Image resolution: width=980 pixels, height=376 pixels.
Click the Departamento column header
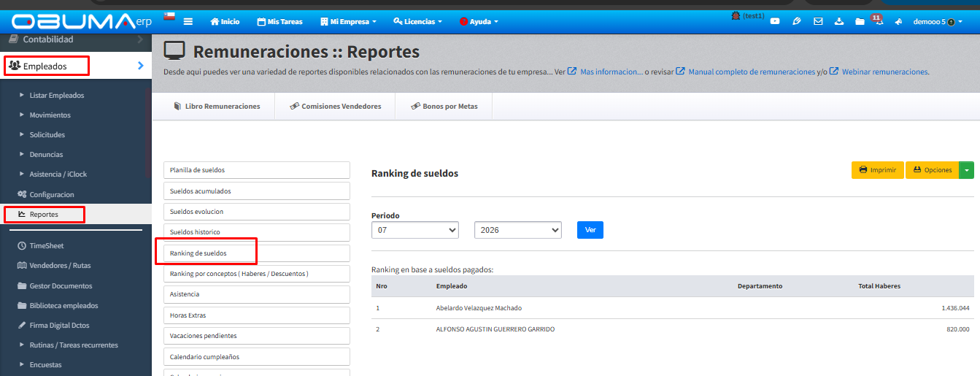click(x=760, y=286)
